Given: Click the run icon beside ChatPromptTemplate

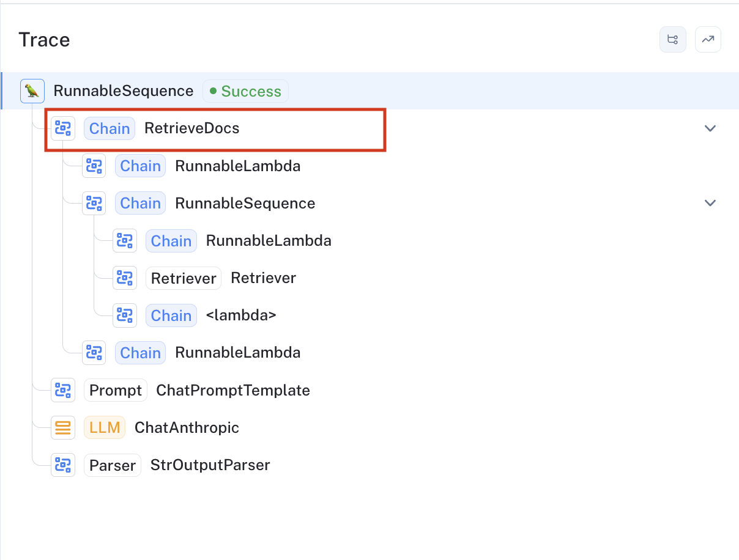Looking at the screenshot, I should pos(63,390).
